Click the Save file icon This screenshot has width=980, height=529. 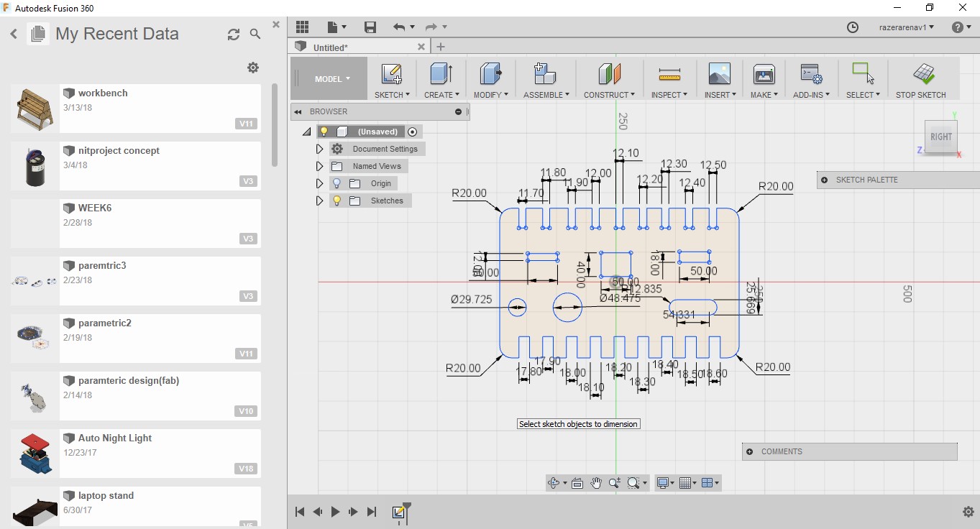[370, 27]
